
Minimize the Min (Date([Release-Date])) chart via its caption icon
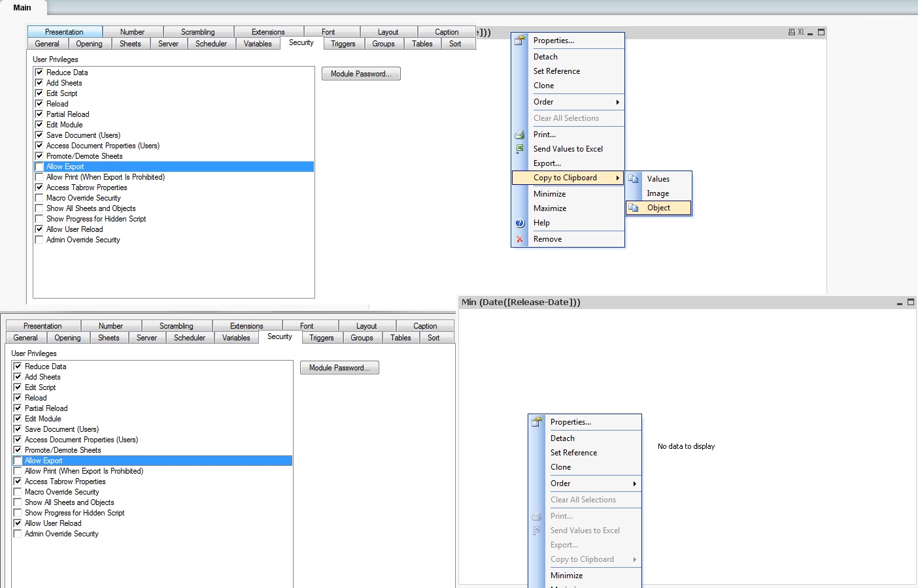point(900,303)
